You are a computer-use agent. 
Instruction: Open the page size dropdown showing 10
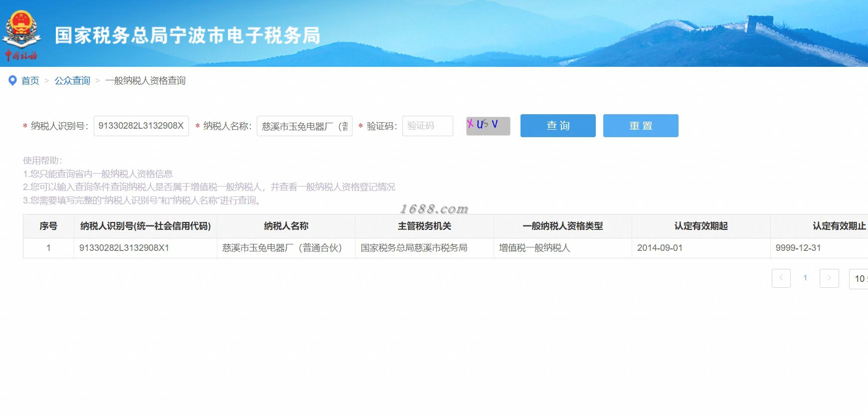pyautogui.click(x=859, y=279)
